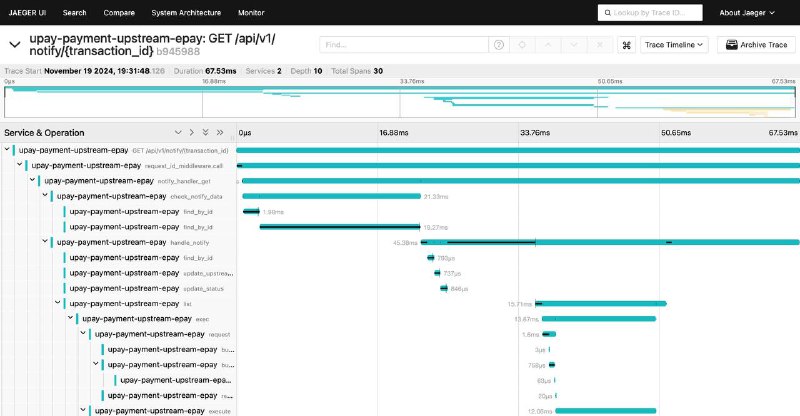This screenshot has width=800, height=416.
Task: Clear the find search with X icon
Action: point(599,45)
